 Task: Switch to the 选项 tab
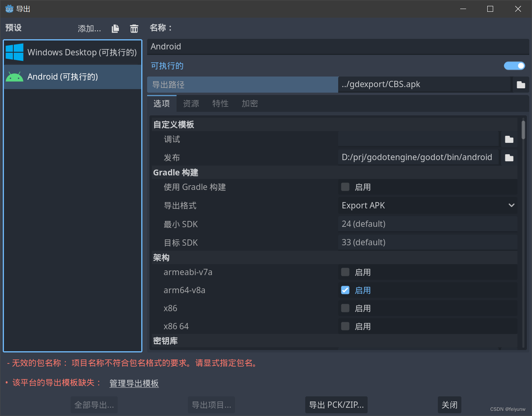[x=162, y=104]
